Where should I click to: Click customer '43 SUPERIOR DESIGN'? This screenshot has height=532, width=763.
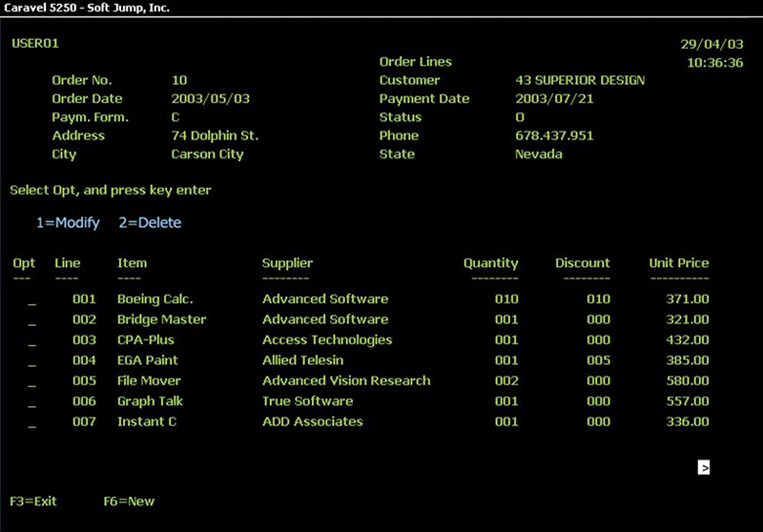pyautogui.click(x=580, y=80)
